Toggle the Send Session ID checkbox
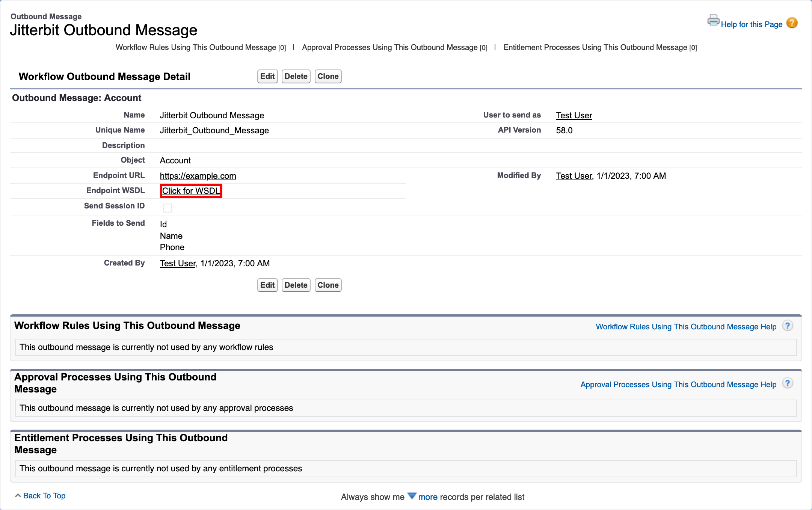 pos(168,208)
